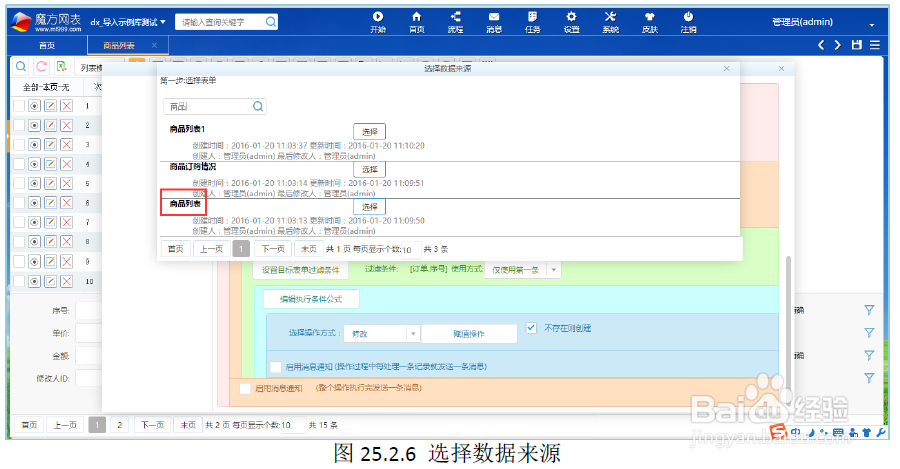Tick the checkbox in row 9
The width and height of the screenshot is (900, 469).
19,261
